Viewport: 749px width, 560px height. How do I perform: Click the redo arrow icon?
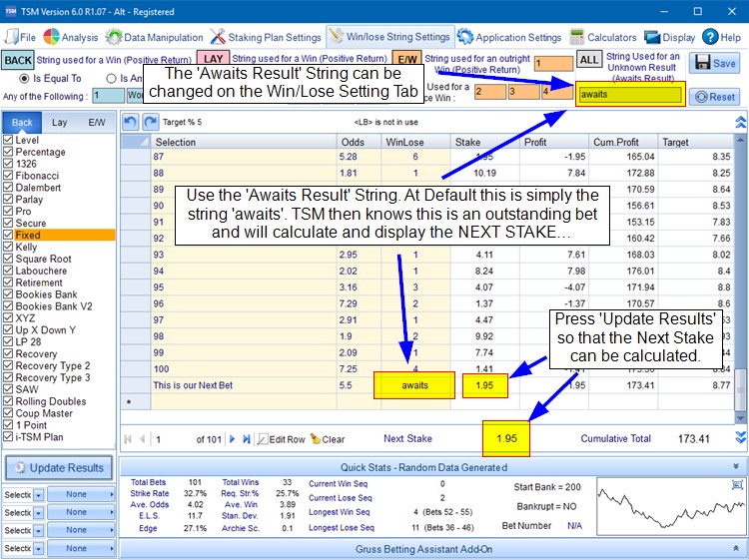[x=149, y=122]
